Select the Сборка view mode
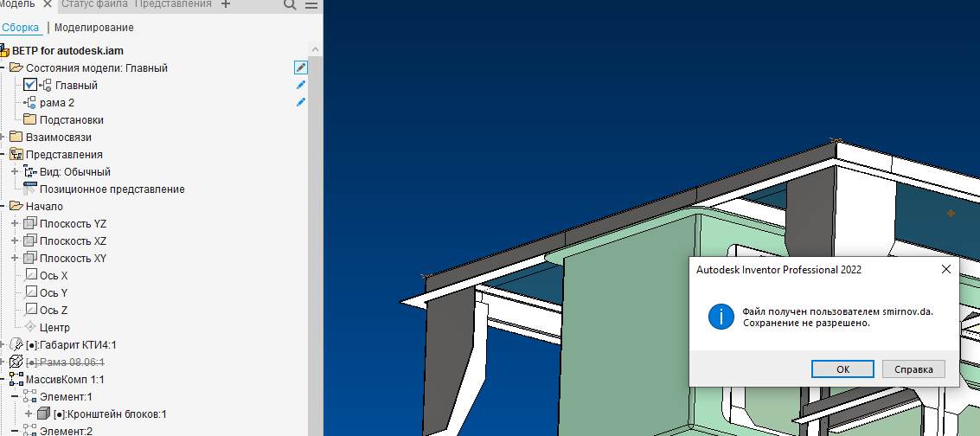The width and height of the screenshot is (980, 436). [21, 28]
